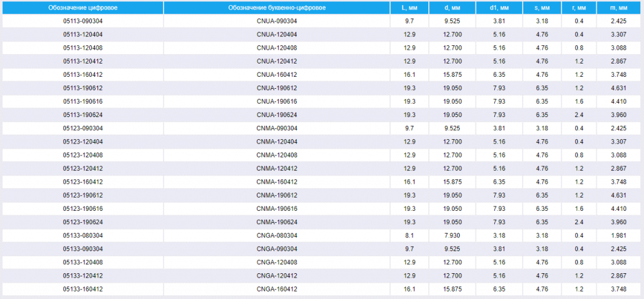Select cell 05113-090304
The image size is (644, 299).
coord(83,21)
